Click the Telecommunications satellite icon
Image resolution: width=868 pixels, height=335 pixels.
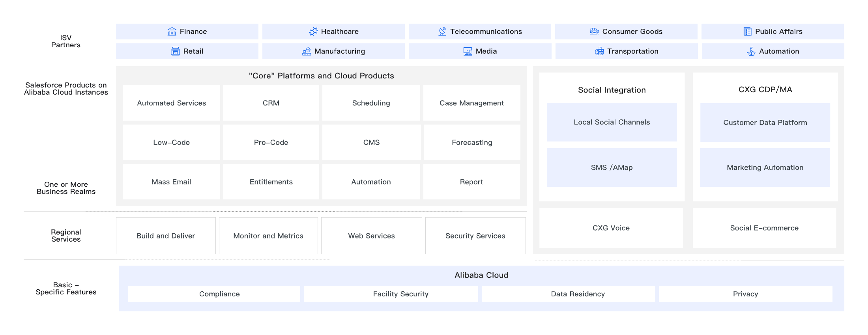tap(443, 32)
